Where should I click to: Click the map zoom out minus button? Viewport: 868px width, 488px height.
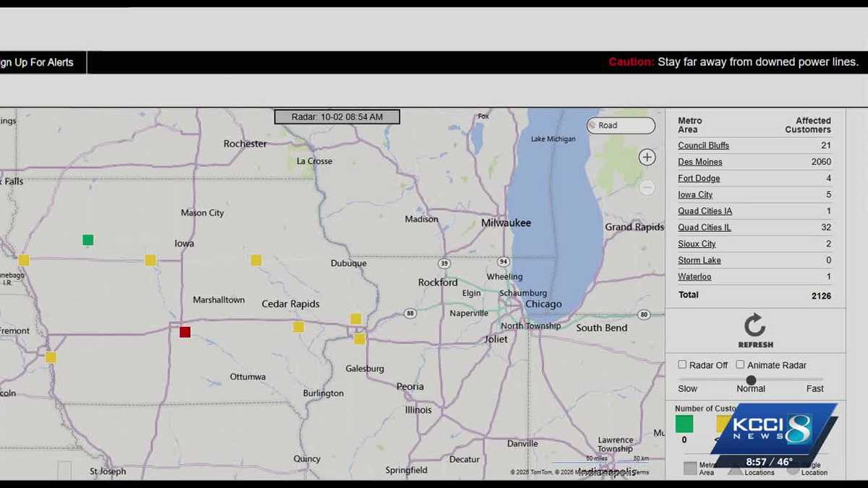(x=647, y=188)
